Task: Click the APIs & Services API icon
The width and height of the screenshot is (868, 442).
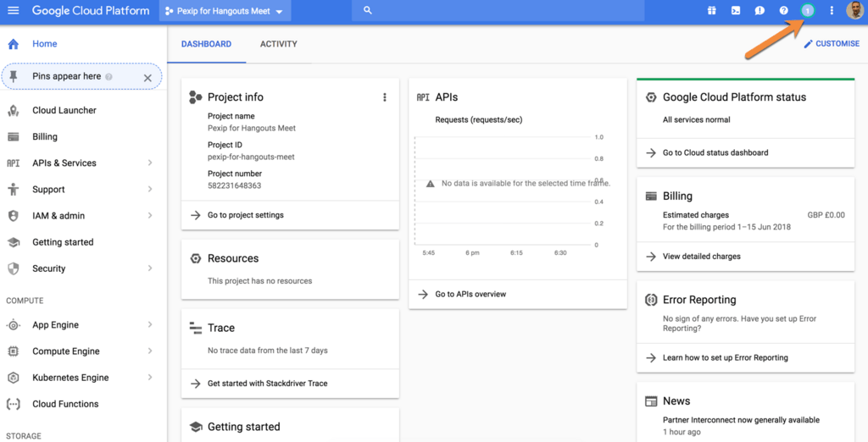Action: (14, 163)
